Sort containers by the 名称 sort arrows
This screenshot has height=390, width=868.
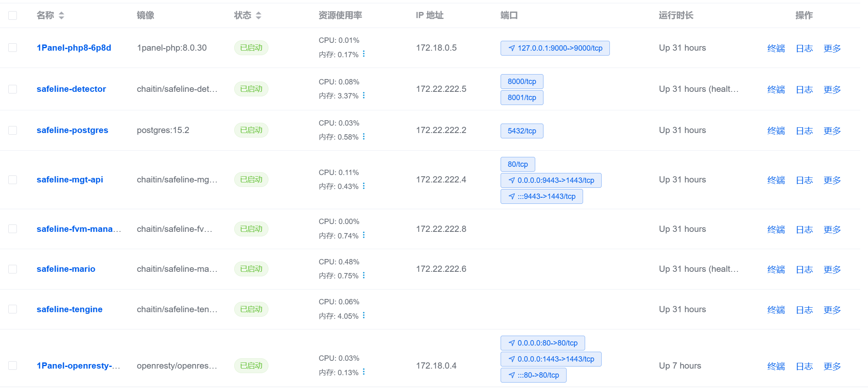click(x=61, y=16)
